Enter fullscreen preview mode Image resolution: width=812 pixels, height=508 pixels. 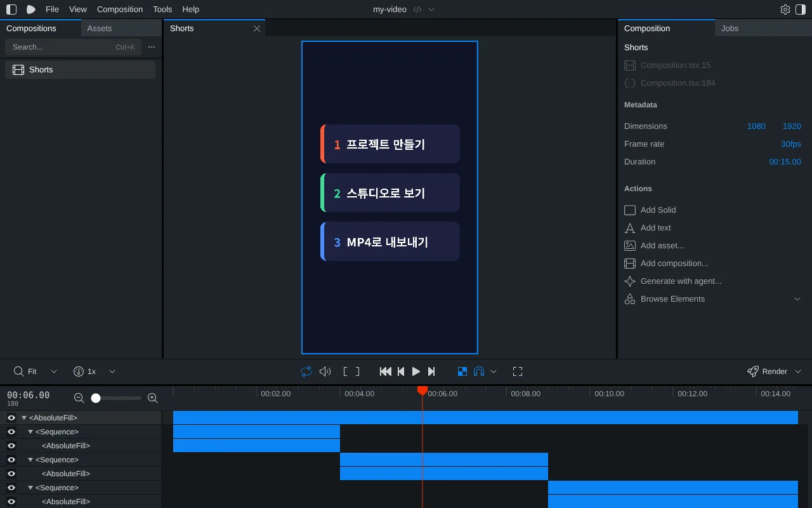coord(518,371)
